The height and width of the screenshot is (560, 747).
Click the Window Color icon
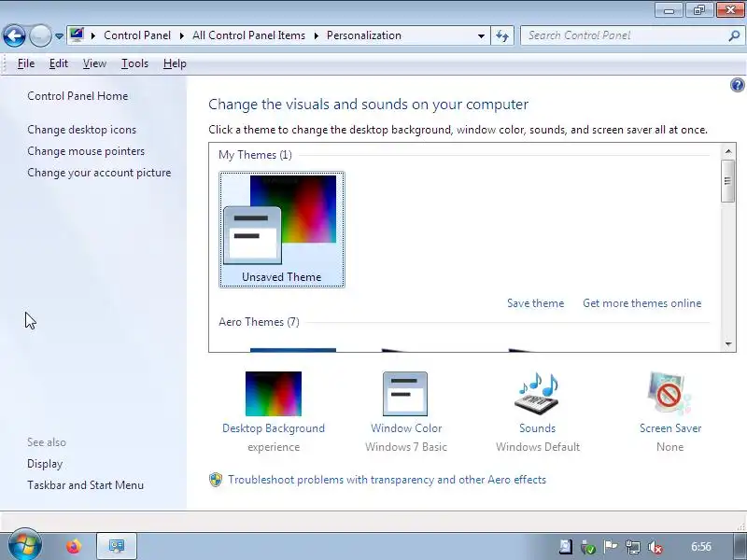tap(405, 394)
